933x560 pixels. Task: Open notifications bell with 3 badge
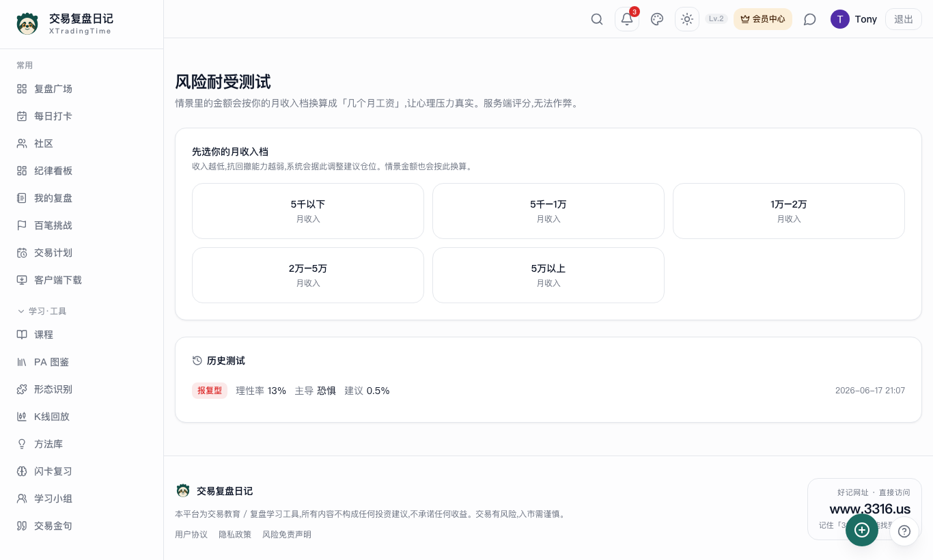(627, 19)
